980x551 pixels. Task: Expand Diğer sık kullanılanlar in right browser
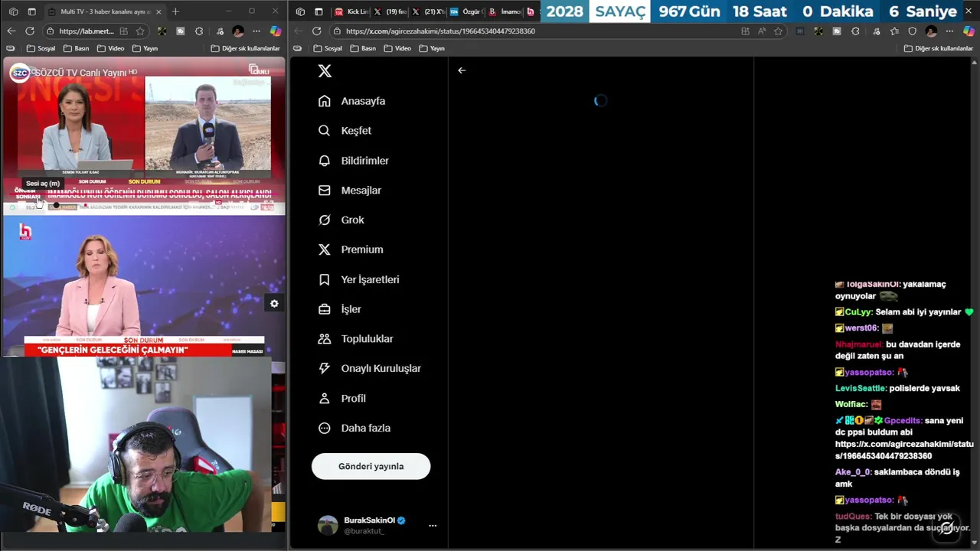tap(939, 48)
